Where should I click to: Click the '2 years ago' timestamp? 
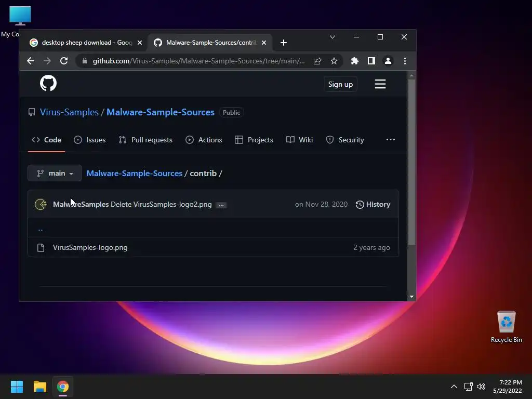371,247
